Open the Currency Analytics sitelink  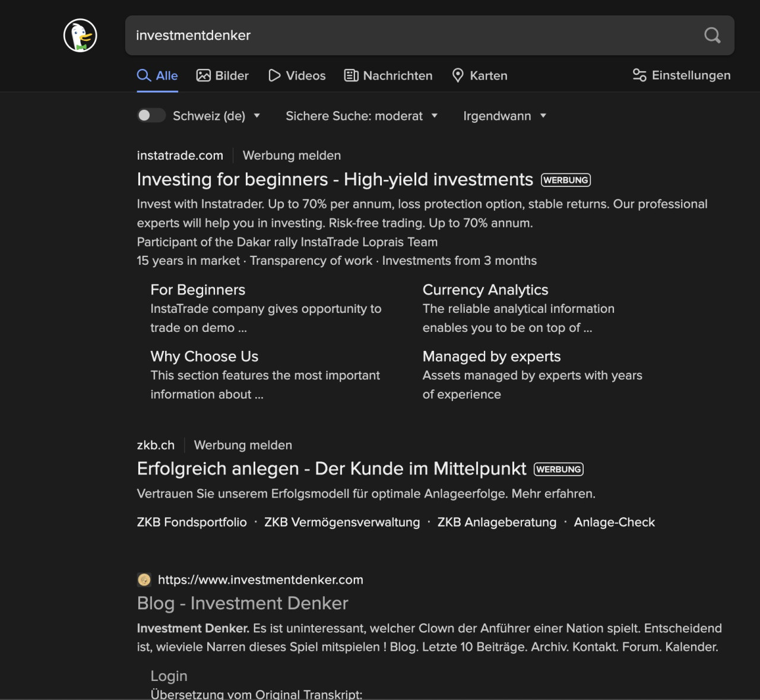485,290
